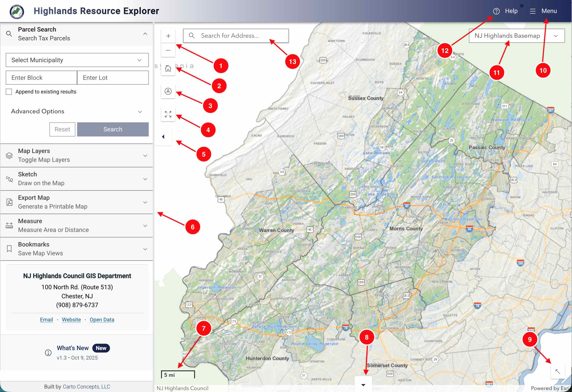Toggle the fullscreen map icon
This screenshot has height=392, width=572.
tap(168, 114)
